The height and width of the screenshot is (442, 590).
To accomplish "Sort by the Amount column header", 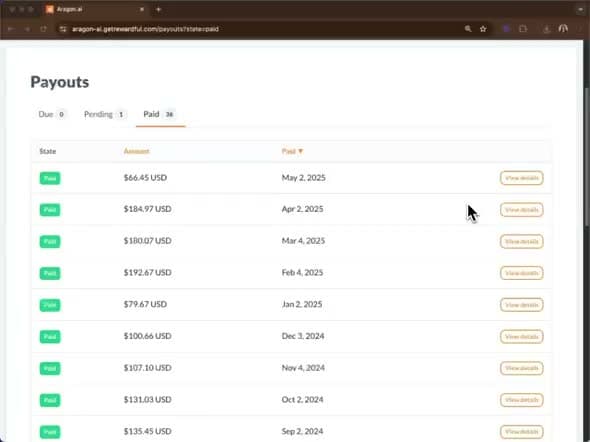I will [136, 151].
